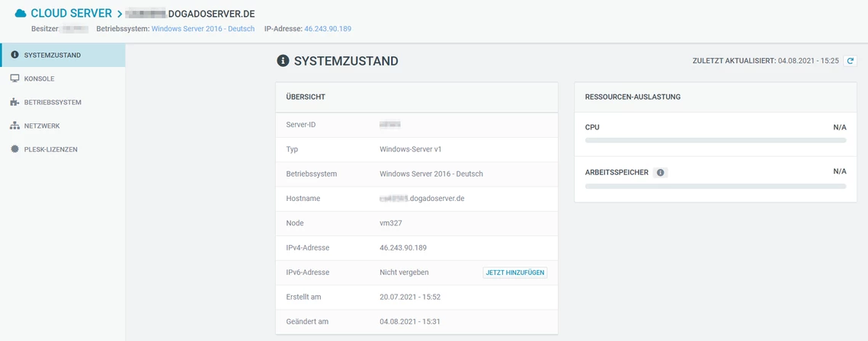Click the info icon beside Systemzustand heading
This screenshot has width=868, height=341.
pyautogui.click(x=283, y=61)
